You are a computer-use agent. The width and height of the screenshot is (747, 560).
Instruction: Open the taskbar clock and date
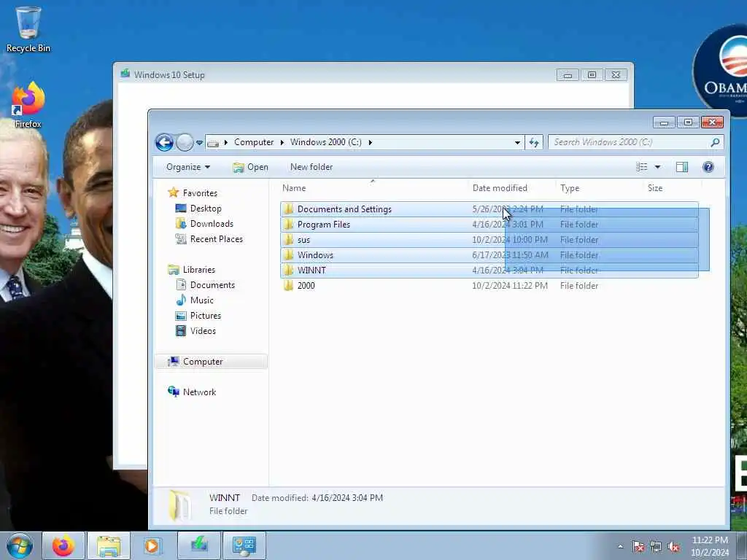(710, 546)
